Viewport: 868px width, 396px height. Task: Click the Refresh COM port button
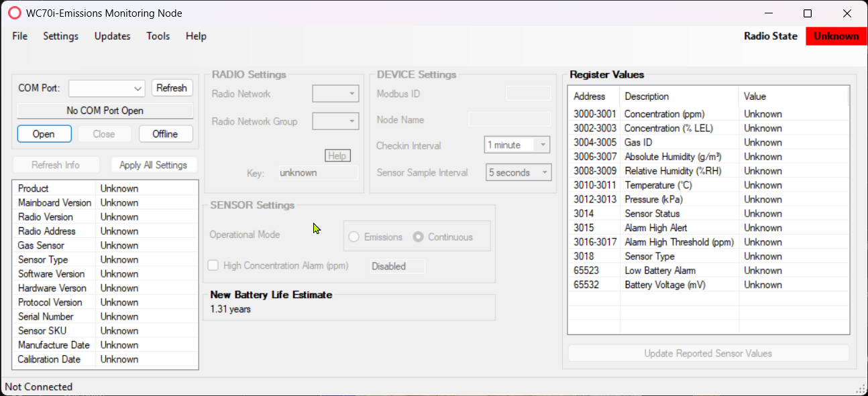coord(172,88)
